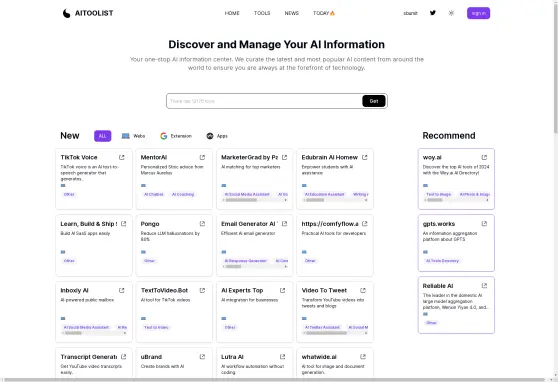
Task: Filter new tools by Apps
Action: 217,136
